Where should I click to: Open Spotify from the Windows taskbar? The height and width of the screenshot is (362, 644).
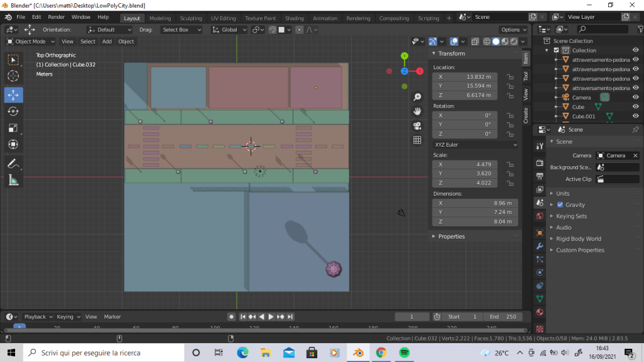point(404,353)
